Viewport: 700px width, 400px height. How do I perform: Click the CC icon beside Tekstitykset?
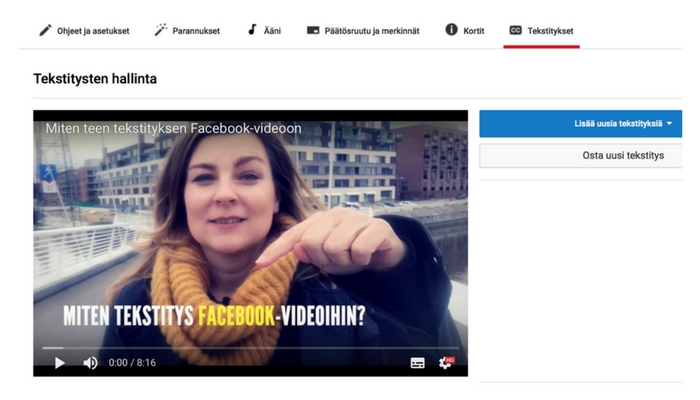tap(515, 30)
